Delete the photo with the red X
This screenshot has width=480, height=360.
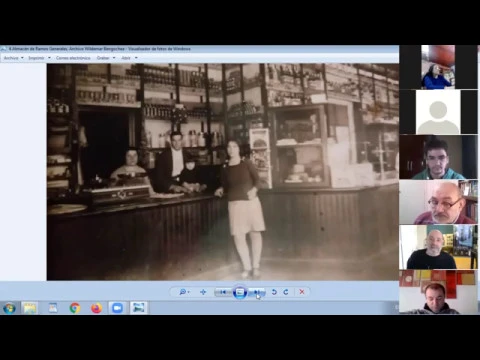pos(302,292)
